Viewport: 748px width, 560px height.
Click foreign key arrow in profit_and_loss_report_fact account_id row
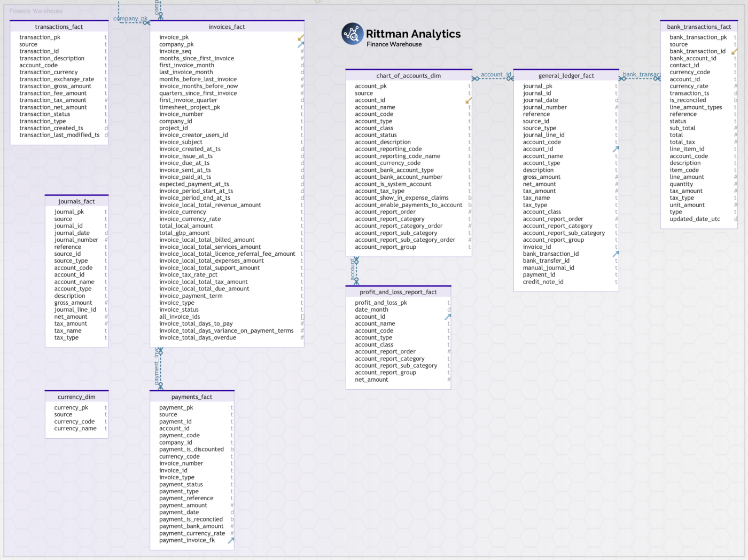(448, 317)
